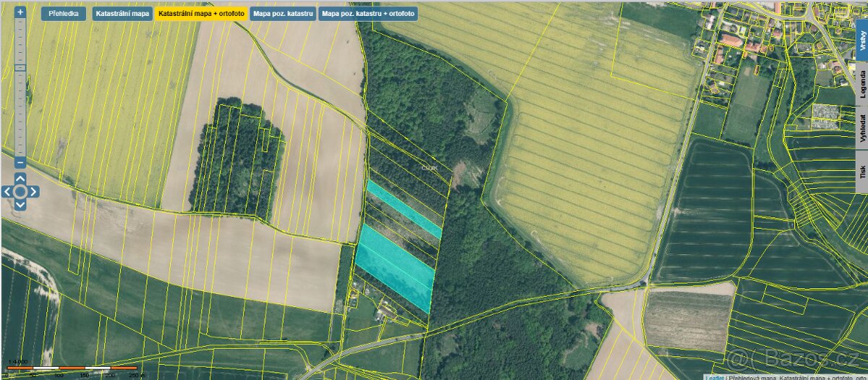This screenshot has height=380, width=868.
Task: Open the Legenda side panel
Action: pos(862,84)
